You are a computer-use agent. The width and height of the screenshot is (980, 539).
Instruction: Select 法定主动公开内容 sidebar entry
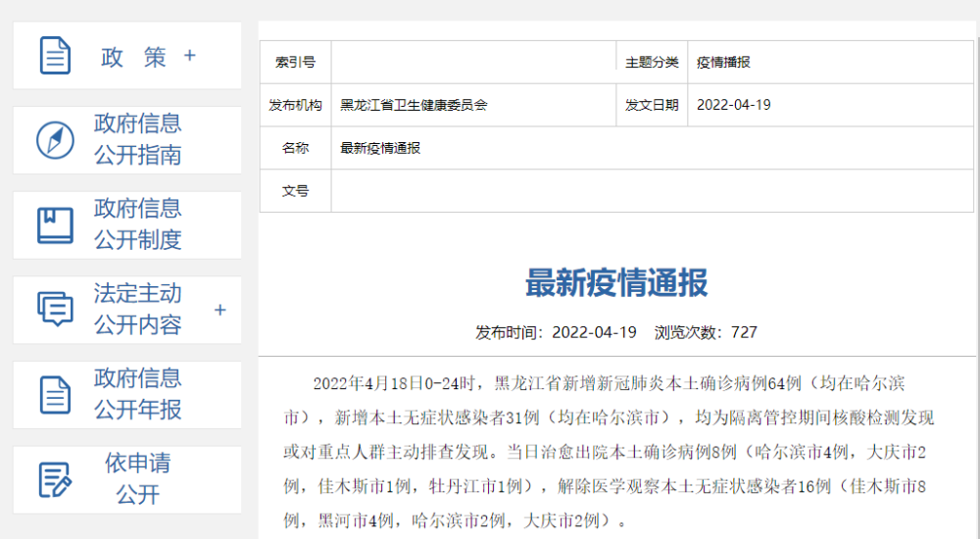pyautogui.click(x=137, y=309)
